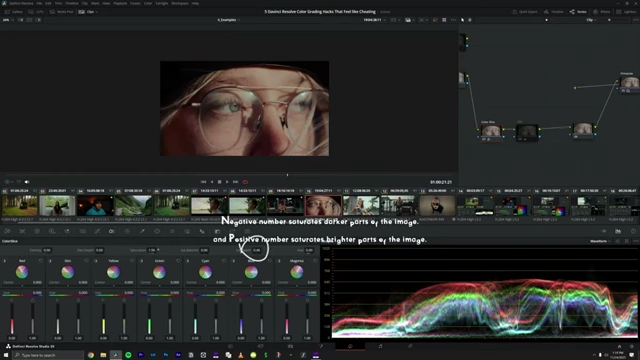This screenshot has height=360, width=640.
Task: Toggle the Nodes panel
Action: click(x=578, y=12)
